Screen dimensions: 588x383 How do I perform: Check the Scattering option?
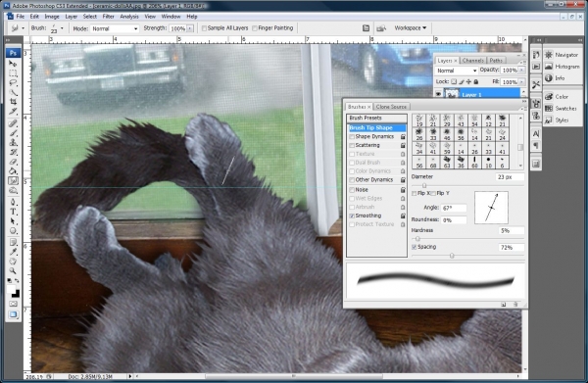coord(352,145)
